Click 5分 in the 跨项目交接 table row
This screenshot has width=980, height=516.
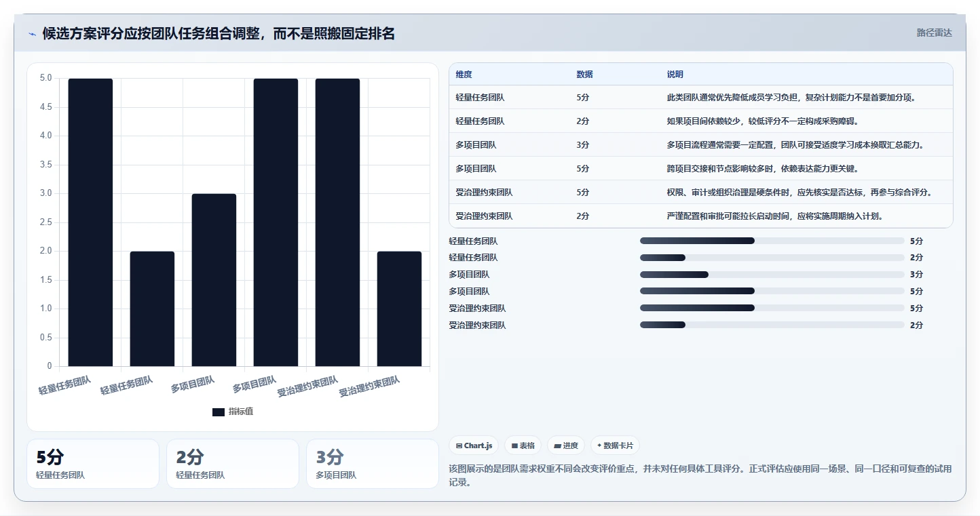point(583,169)
